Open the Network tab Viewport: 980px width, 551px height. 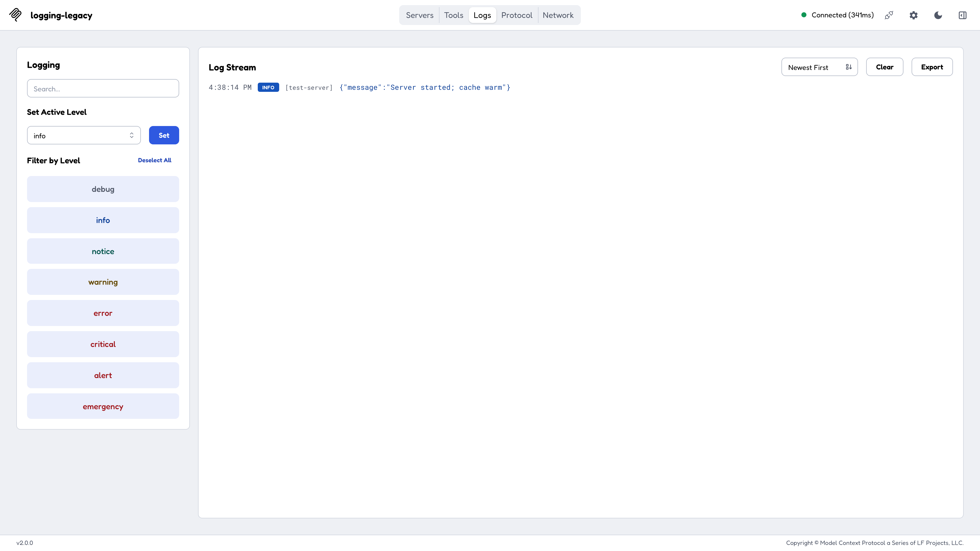click(558, 15)
